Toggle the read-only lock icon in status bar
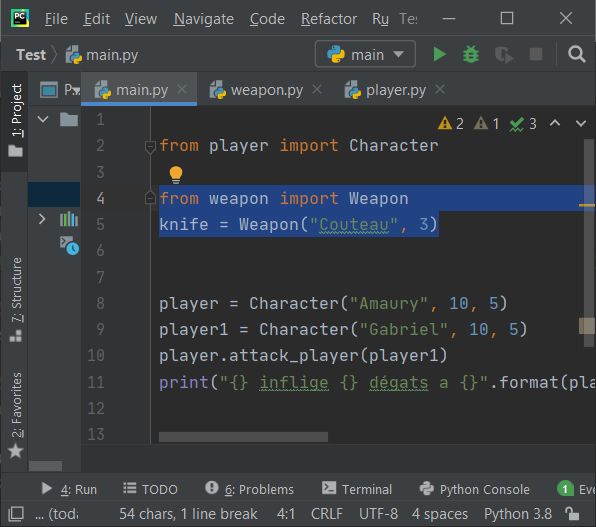596x527 pixels. (571, 514)
